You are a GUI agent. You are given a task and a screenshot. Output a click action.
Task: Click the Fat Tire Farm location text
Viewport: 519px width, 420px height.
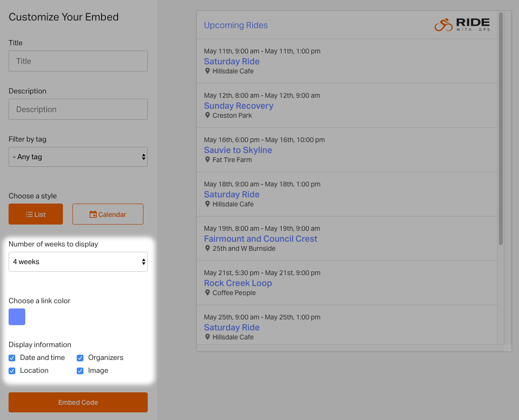pyautogui.click(x=232, y=160)
